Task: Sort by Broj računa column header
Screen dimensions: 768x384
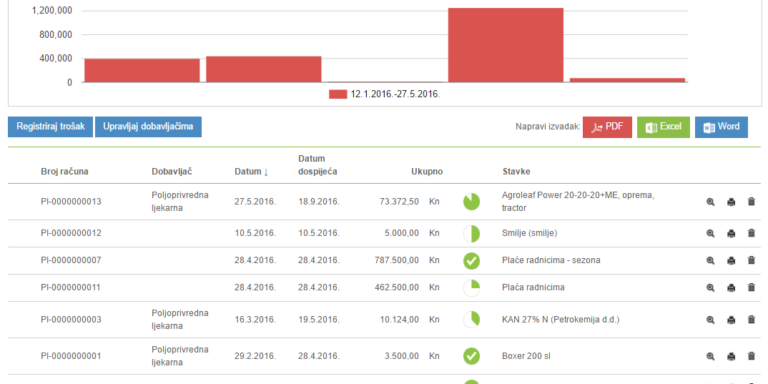Action: [x=65, y=171]
